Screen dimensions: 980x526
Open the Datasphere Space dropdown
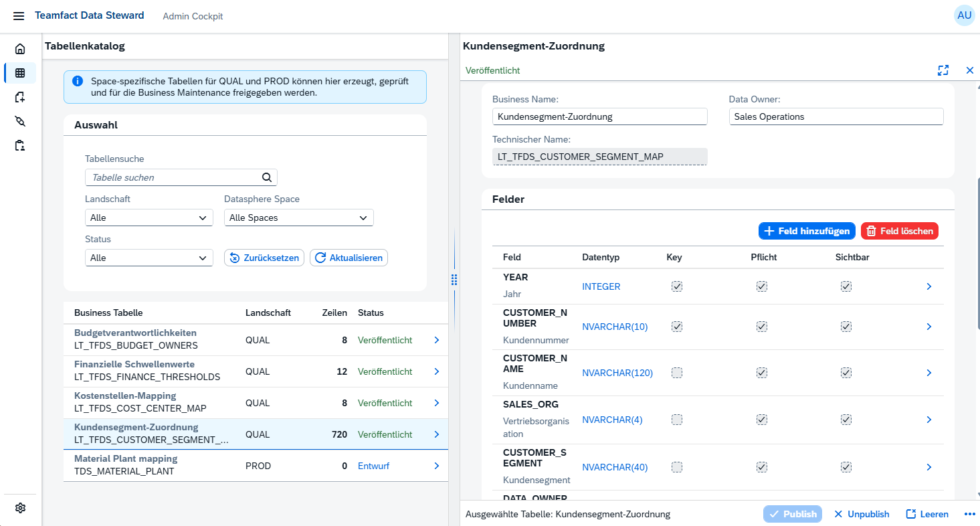[298, 217]
